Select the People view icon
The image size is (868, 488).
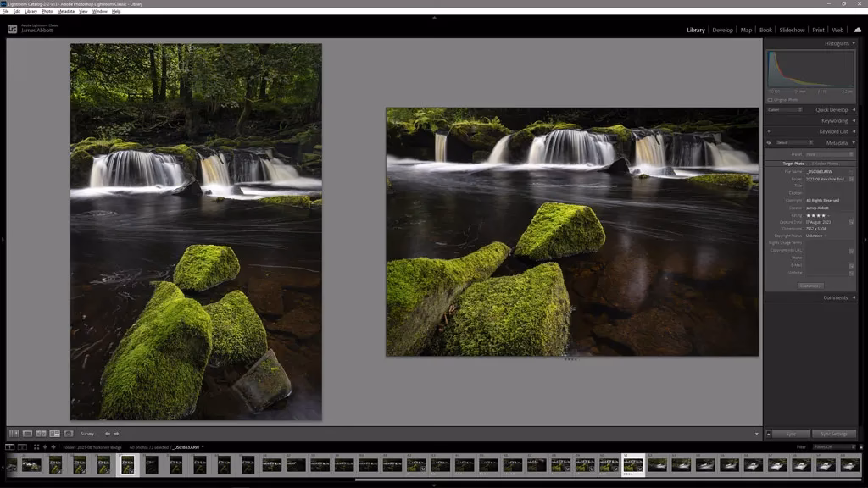click(x=69, y=433)
